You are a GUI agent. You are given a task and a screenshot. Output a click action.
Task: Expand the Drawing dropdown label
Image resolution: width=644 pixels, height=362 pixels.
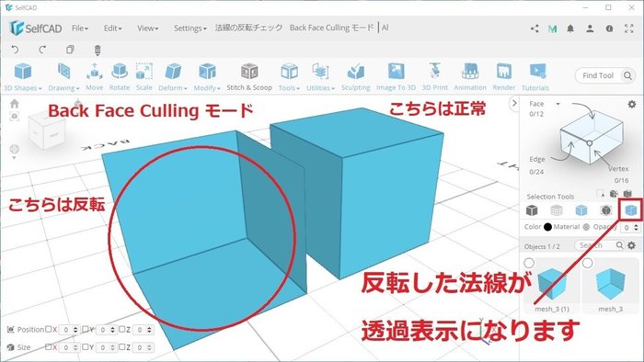click(x=63, y=87)
